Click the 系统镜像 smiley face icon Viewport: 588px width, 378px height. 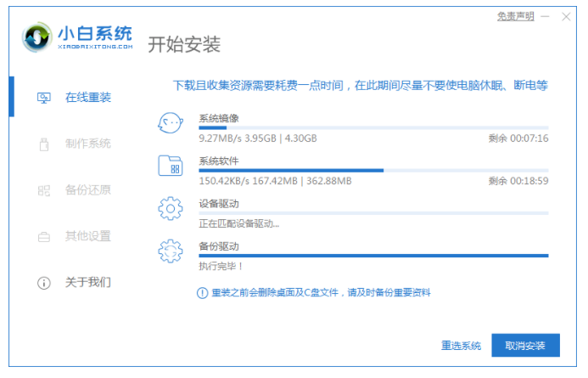171,123
